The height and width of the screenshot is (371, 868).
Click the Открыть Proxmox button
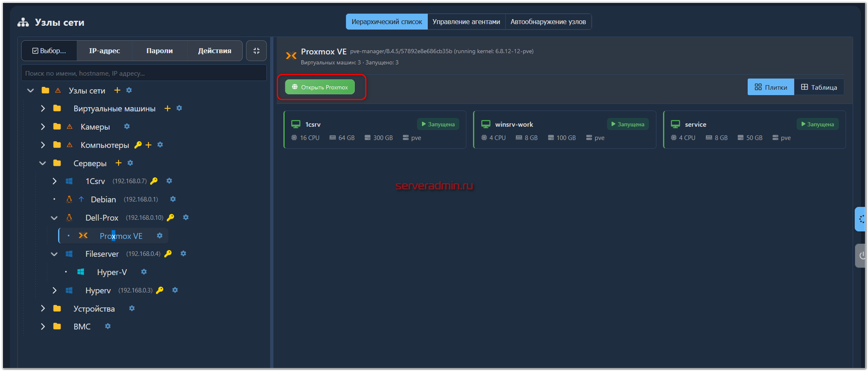pos(319,87)
